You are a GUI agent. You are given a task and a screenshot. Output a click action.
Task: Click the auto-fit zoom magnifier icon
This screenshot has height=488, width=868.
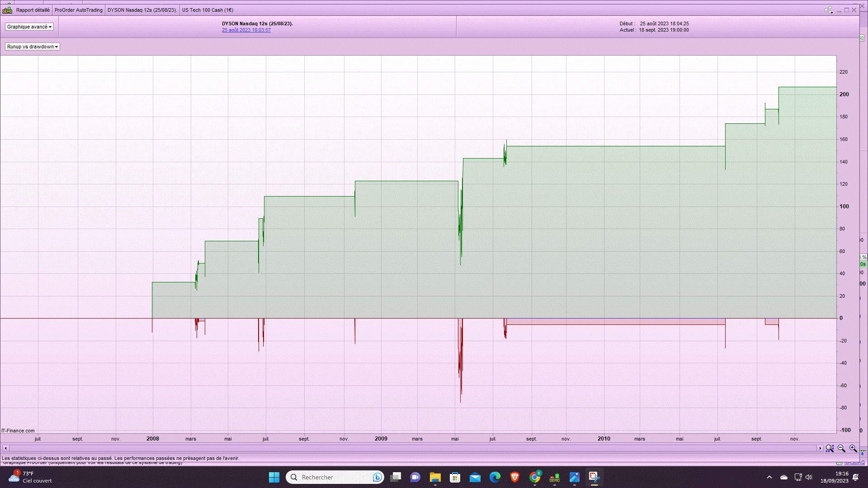[830, 448]
